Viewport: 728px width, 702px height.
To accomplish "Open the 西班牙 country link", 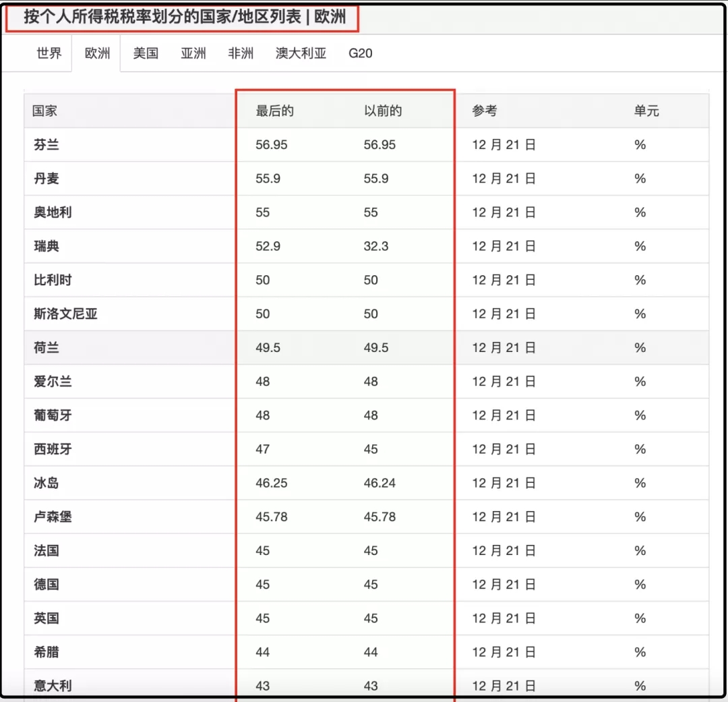I will click(x=53, y=449).
